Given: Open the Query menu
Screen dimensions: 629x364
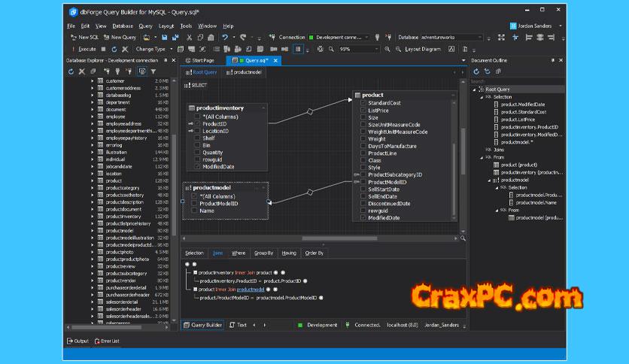Looking at the screenshot, I should [x=145, y=26].
